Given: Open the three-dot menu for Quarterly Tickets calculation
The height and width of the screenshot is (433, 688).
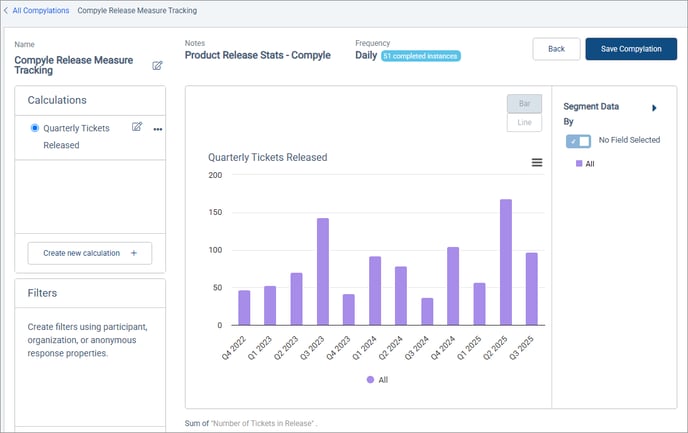Looking at the screenshot, I should tap(157, 129).
